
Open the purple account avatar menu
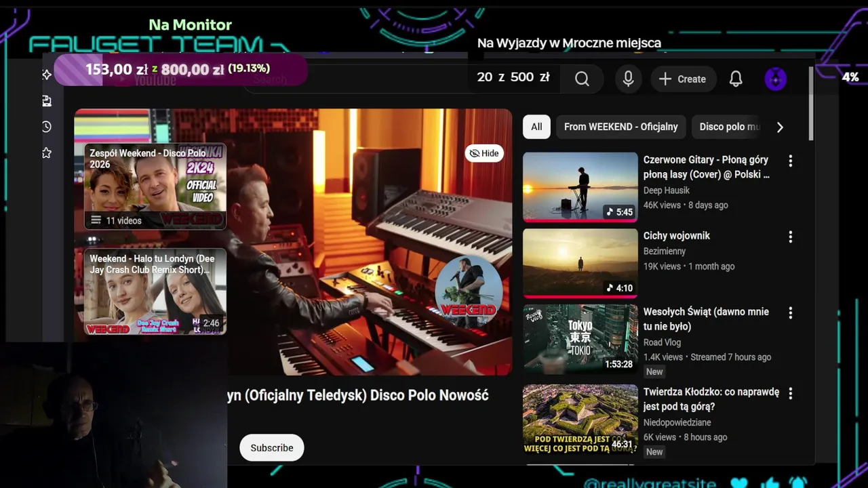pyautogui.click(x=776, y=79)
